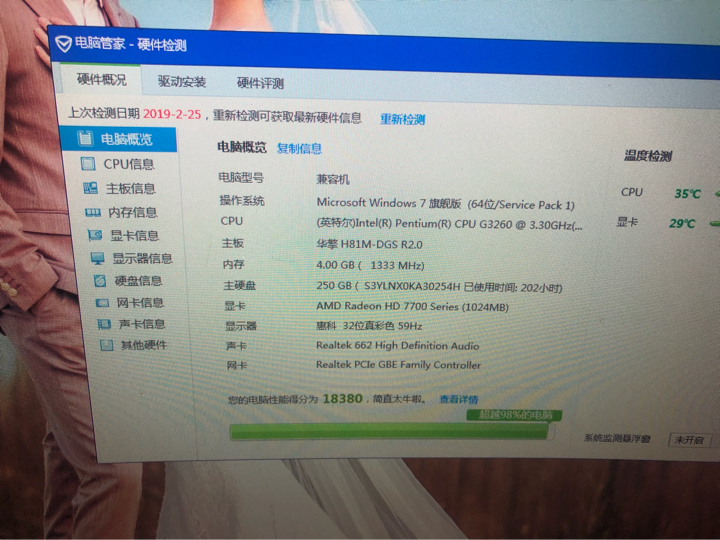This screenshot has width=720, height=540.
Task: Click the CPU temperature 35℃ reading
Action: pos(687,194)
